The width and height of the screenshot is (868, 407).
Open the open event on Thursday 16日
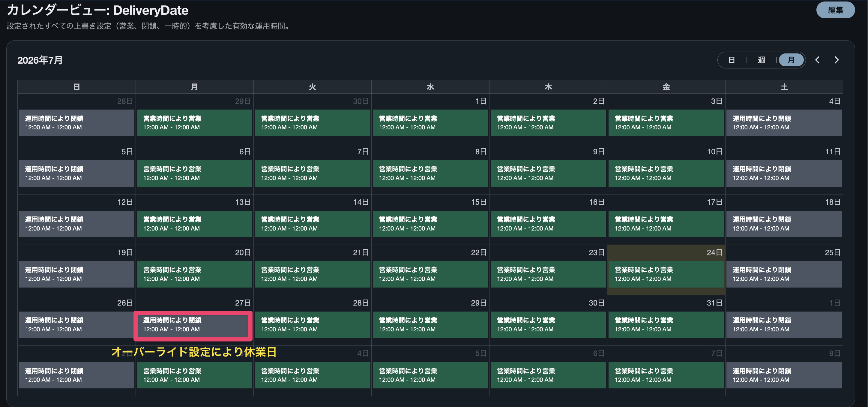(x=548, y=224)
